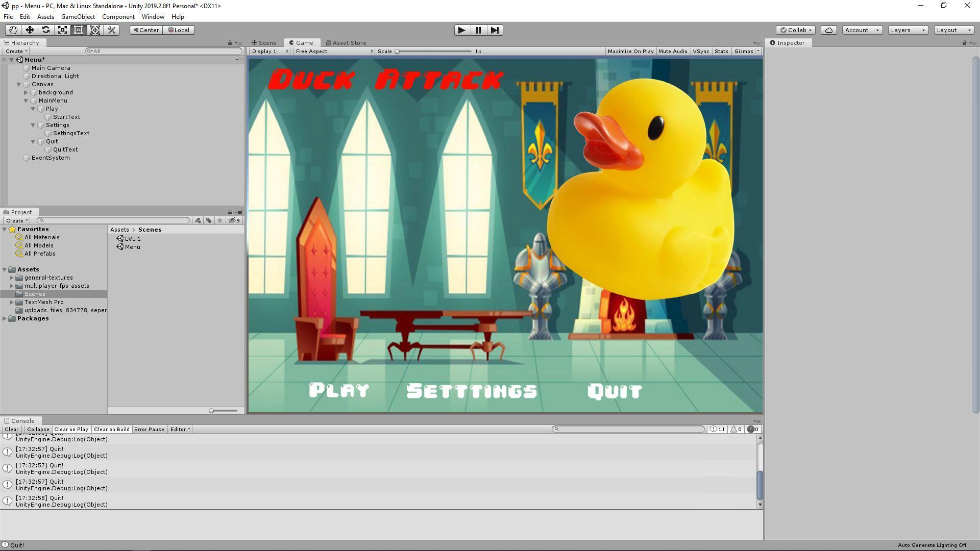
Task: Pause the game preview
Action: coord(478,30)
